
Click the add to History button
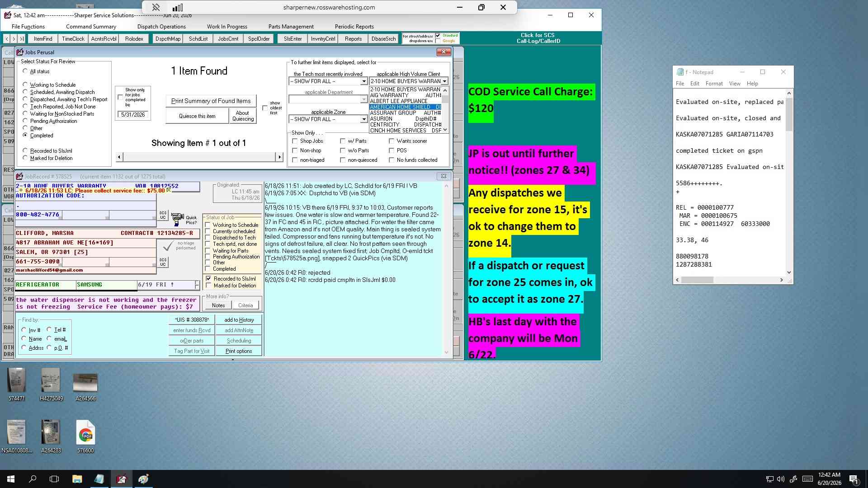click(239, 320)
